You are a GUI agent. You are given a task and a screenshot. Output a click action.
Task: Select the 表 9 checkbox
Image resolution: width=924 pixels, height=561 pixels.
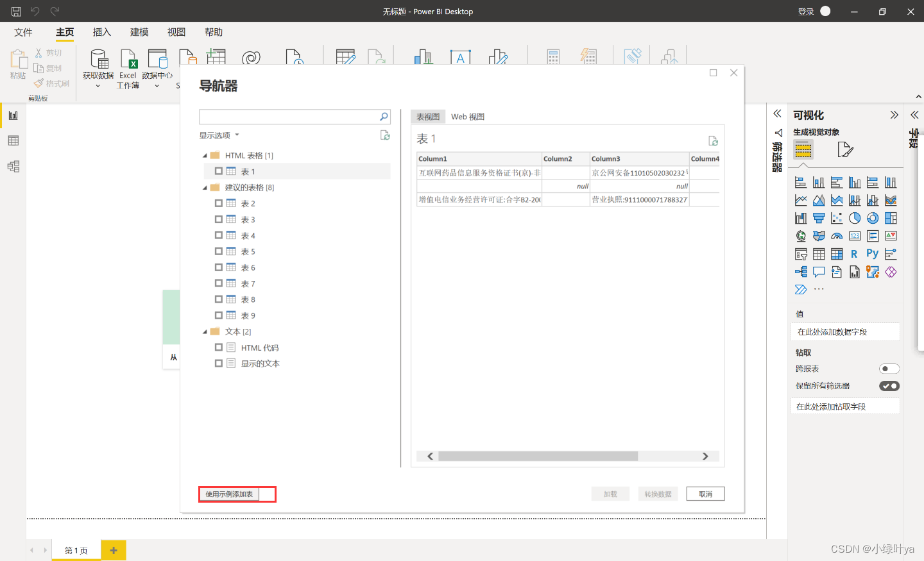click(219, 315)
